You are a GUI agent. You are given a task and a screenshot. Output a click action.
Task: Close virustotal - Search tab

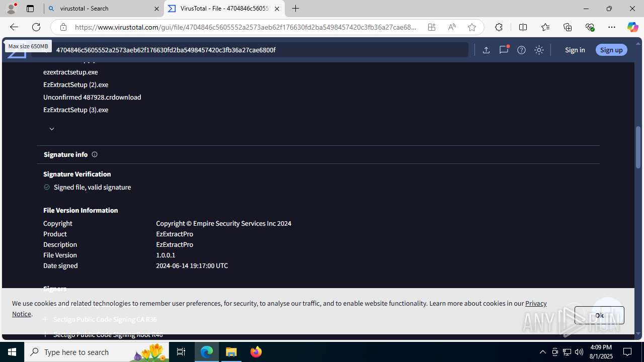tap(156, 9)
